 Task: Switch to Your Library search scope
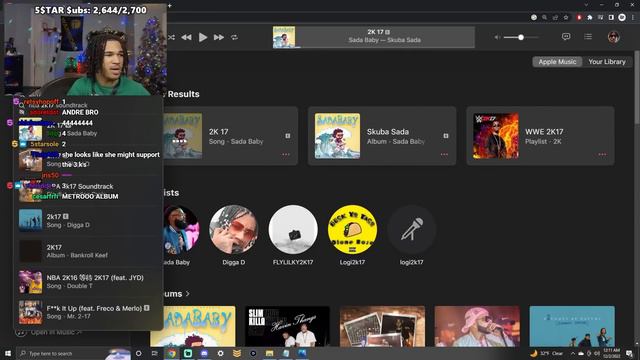coord(607,62)
